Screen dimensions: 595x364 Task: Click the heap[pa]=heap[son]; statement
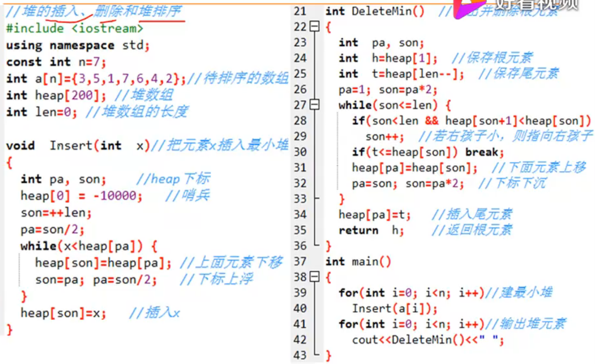(x=415, y=168)
